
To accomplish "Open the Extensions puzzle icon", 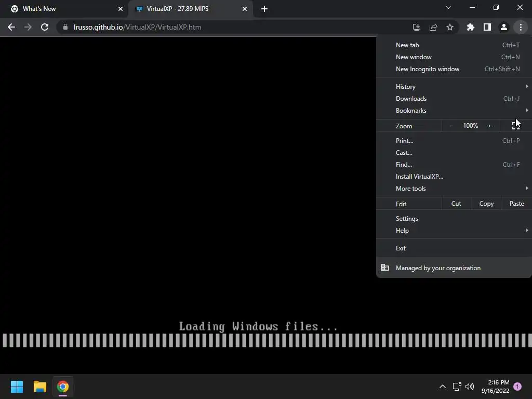I will (470, 27).
